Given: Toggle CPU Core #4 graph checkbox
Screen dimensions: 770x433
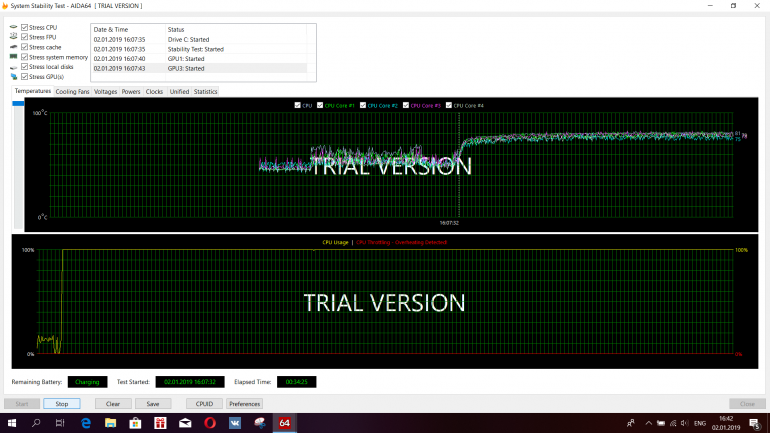Looking at the screenshot, I should coord(449,105).
